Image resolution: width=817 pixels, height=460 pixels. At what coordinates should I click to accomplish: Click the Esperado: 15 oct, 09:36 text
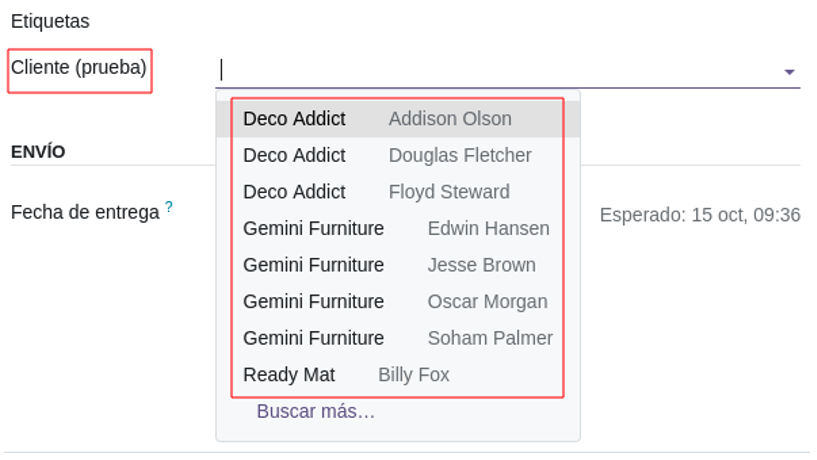coord(699,215)
